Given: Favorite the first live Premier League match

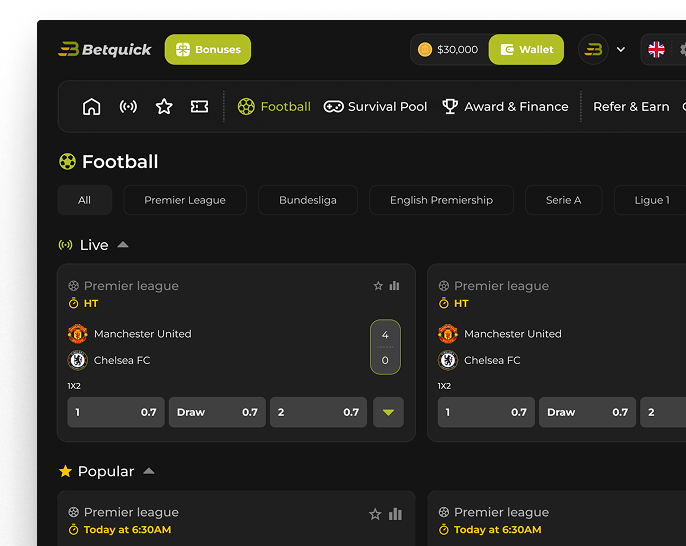Looking at the screenshot, I should pyautogui.click(x=378, y=286).
